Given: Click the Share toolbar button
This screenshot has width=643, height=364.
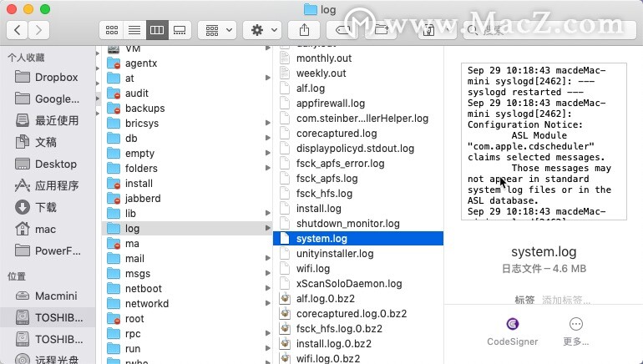Looking at the screenshot, I should click(304, 30).
